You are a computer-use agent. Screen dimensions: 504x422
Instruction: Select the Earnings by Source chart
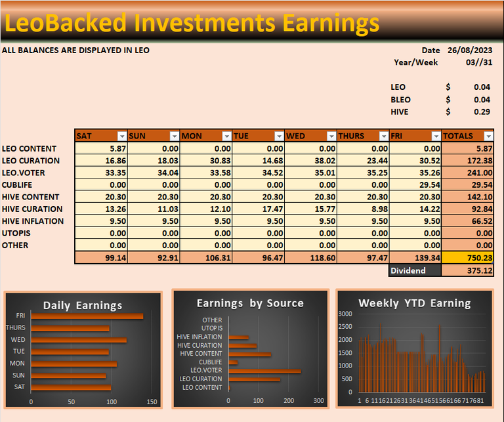[x=251, y=348]
